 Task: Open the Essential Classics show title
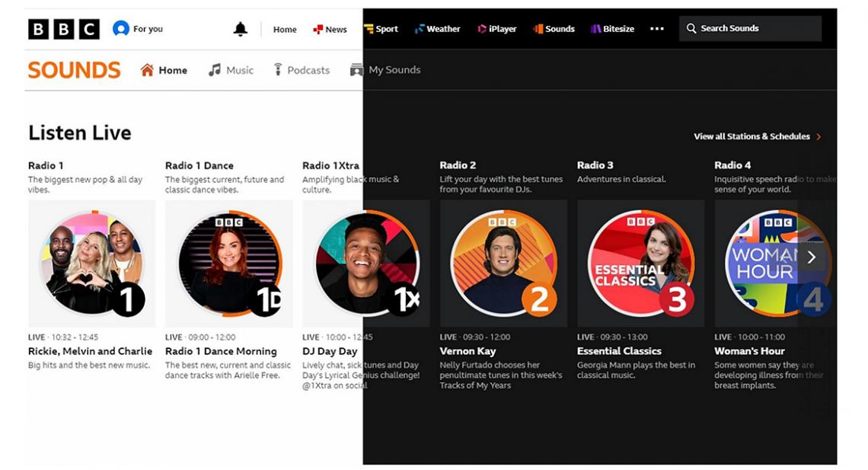[619, 351]
